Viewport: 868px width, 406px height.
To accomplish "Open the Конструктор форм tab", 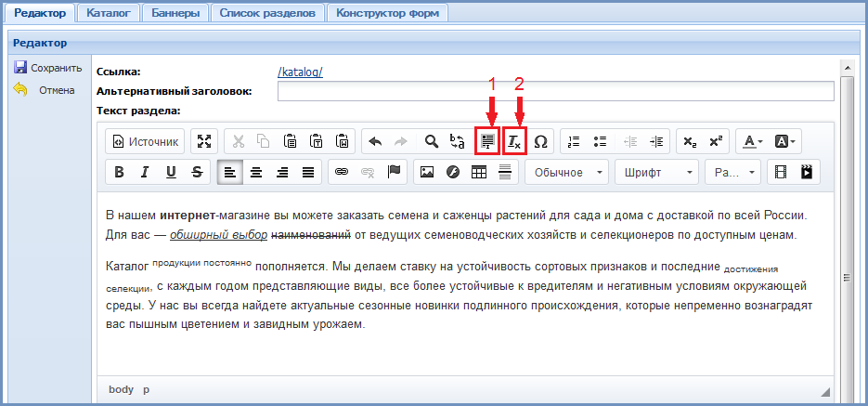I will (388, 13).
